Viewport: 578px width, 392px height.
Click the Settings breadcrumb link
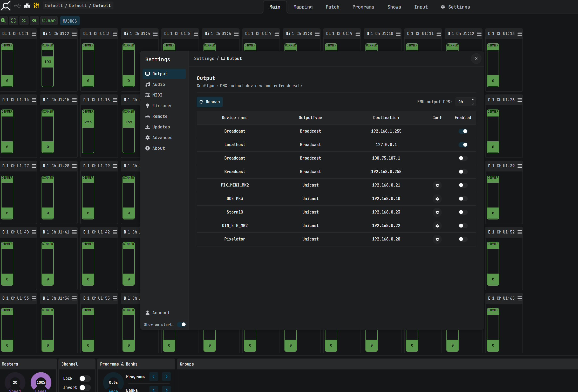coord(204,59)
